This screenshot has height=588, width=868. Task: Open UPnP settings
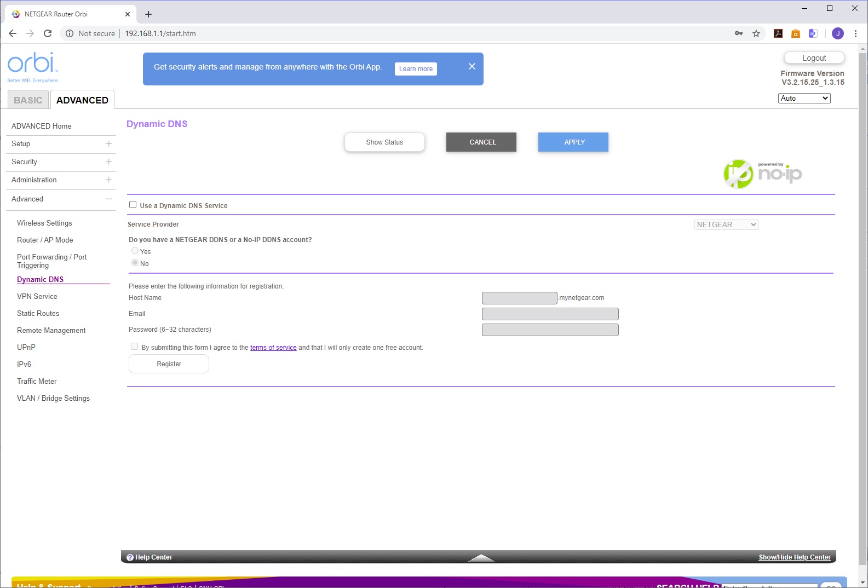(x=26, y=347)
